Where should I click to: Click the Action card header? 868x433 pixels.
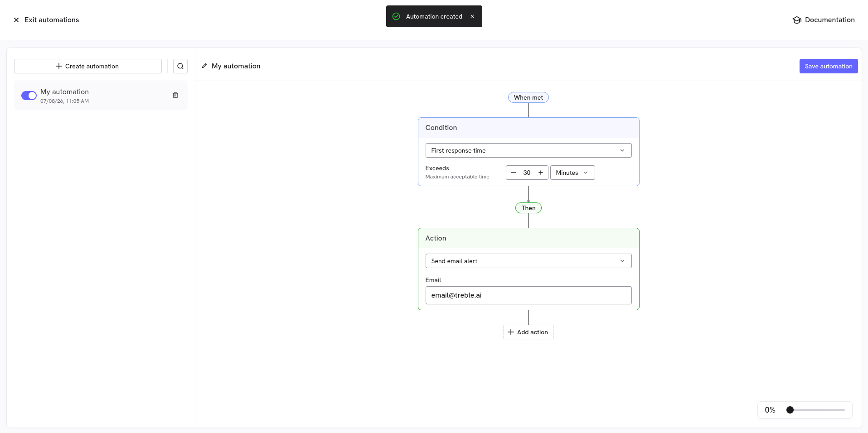529,238
